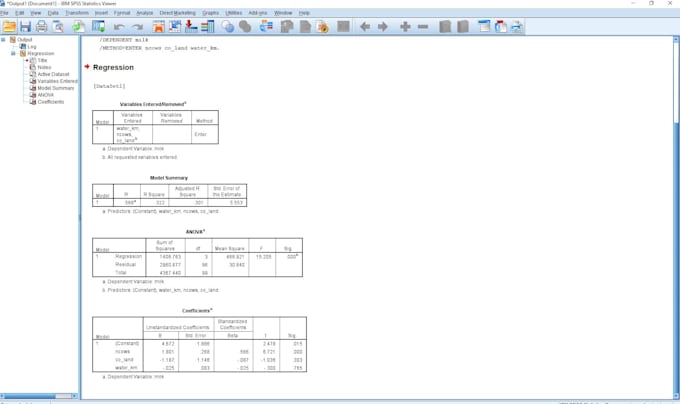Screen dimensions: 680x404
Task: Click the blue overlapping circles toolbar icon
Action: (x=228, y=26)
